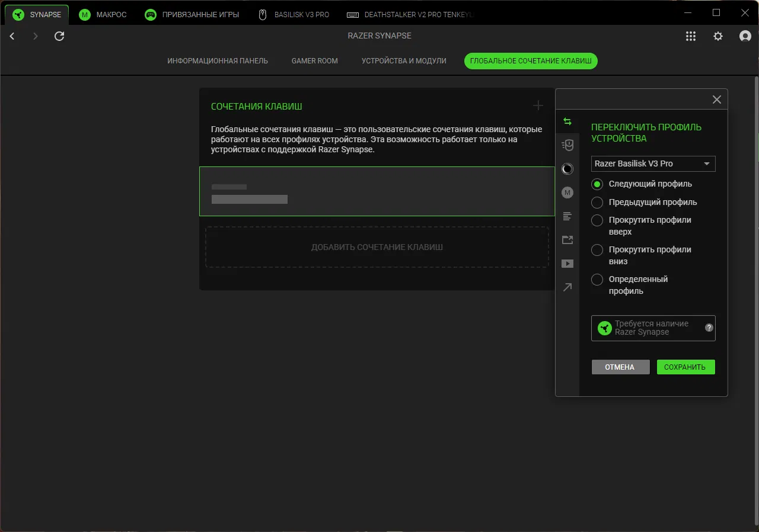Select the diagonal arrow shortcut icon
Screen dimensions: 759x532
(567, 287)
